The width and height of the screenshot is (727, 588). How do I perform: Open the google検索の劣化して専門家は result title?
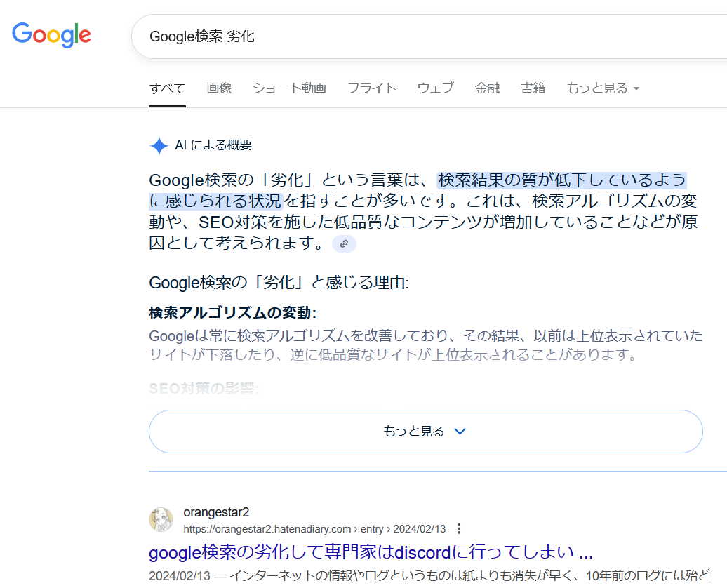(371, 552)
